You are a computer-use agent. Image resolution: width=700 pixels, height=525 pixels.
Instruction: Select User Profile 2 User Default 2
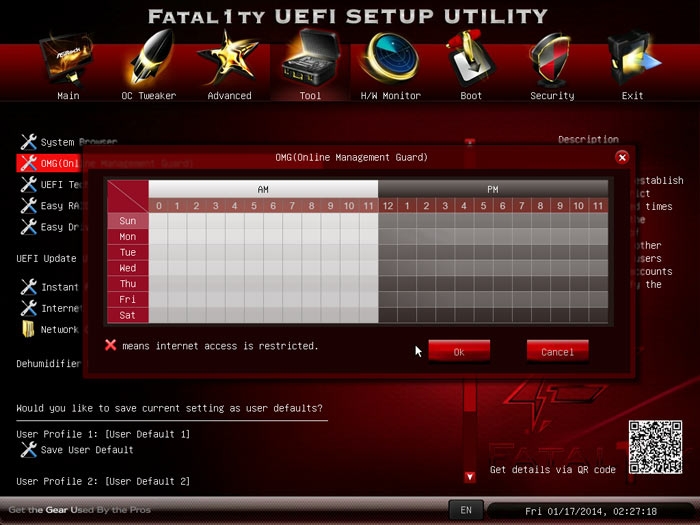(103, 481)
